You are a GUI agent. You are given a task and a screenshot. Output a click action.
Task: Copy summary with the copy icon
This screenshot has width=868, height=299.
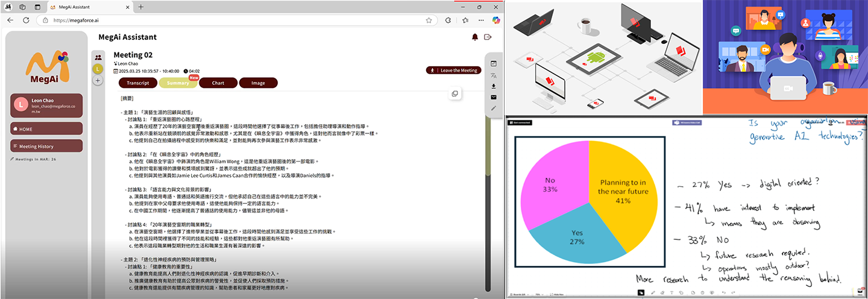point(455,93)
